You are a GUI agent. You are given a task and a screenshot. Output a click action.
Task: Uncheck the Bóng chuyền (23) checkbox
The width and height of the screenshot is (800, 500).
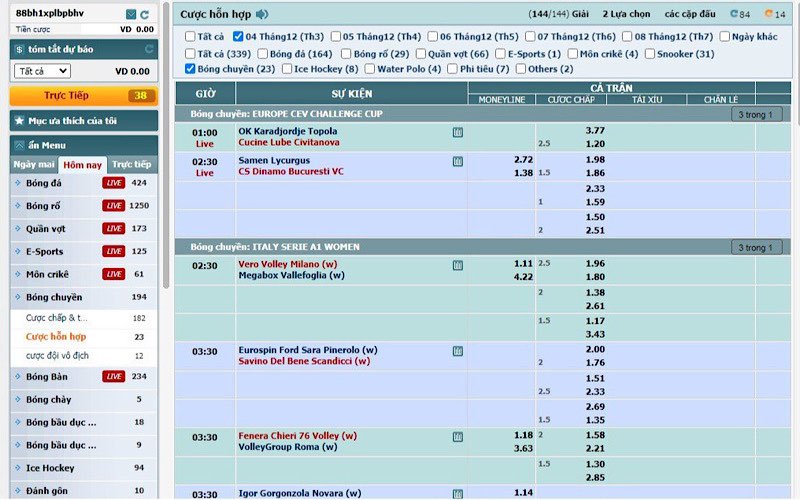coord(191,69)
